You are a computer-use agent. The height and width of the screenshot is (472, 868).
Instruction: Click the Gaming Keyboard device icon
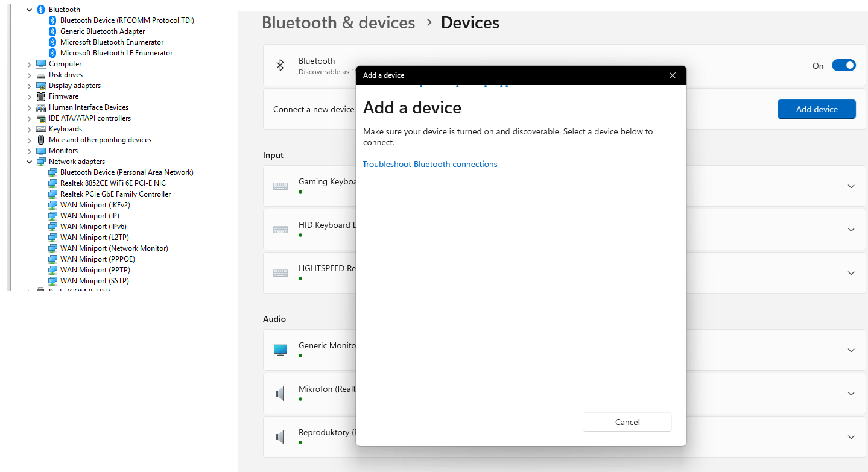280,186
